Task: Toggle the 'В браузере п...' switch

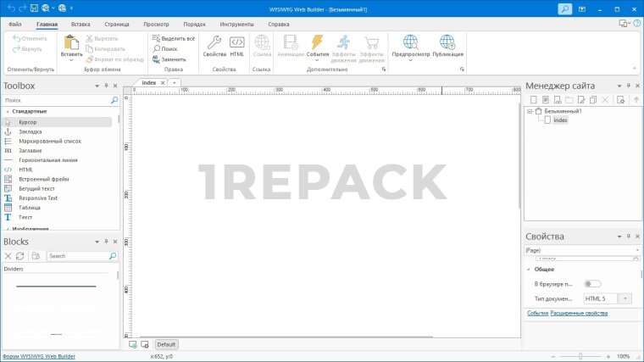Action: click(592, 284)
